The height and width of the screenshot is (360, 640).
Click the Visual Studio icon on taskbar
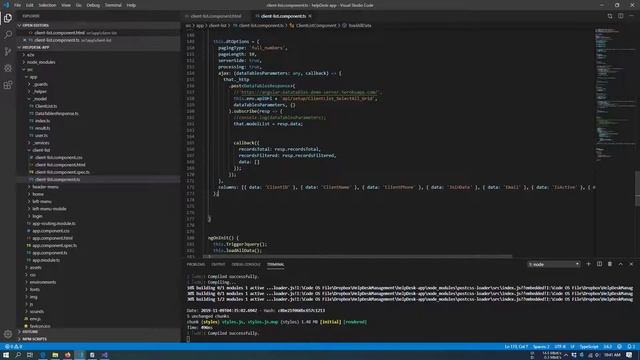coord(104,355)
